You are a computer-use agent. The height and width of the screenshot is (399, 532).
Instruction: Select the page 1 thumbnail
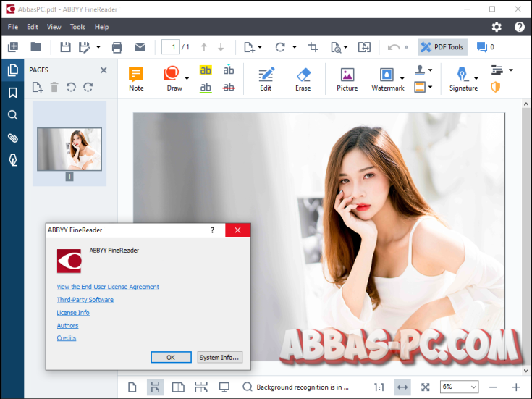click(x=69, y=149)
